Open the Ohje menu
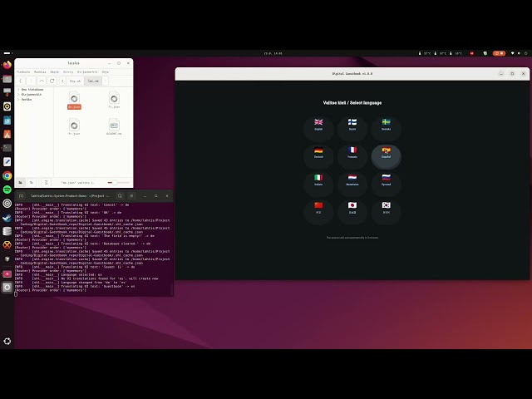This screenshot has height=399, width=532. point(106,72)
